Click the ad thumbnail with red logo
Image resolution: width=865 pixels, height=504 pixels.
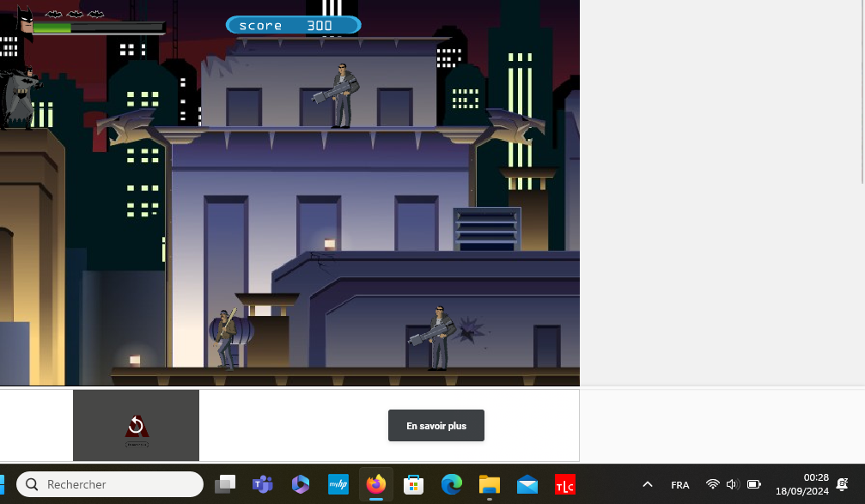pos(136,426)
